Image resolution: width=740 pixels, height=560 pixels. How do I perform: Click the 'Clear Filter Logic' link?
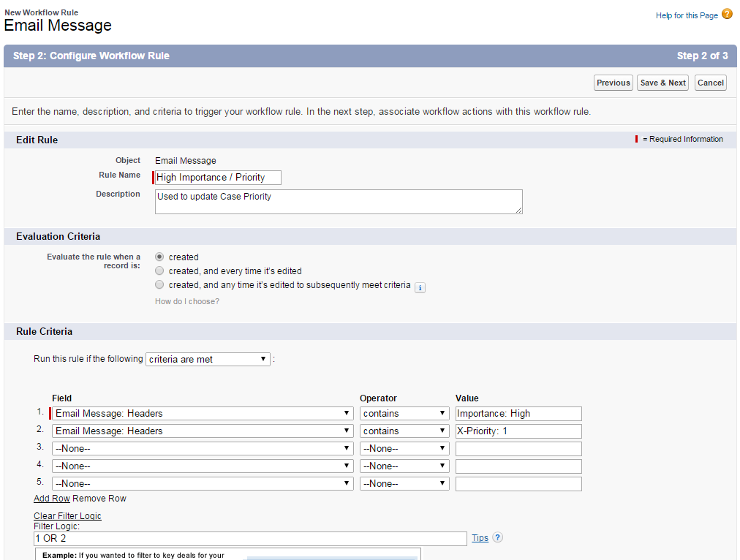(67, 515)
